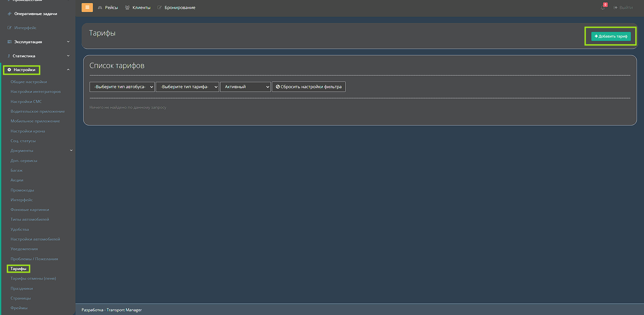Screen dimensions: 644x315
Task: Open the Активный status dropdown
Action: (x=245, y=87)
